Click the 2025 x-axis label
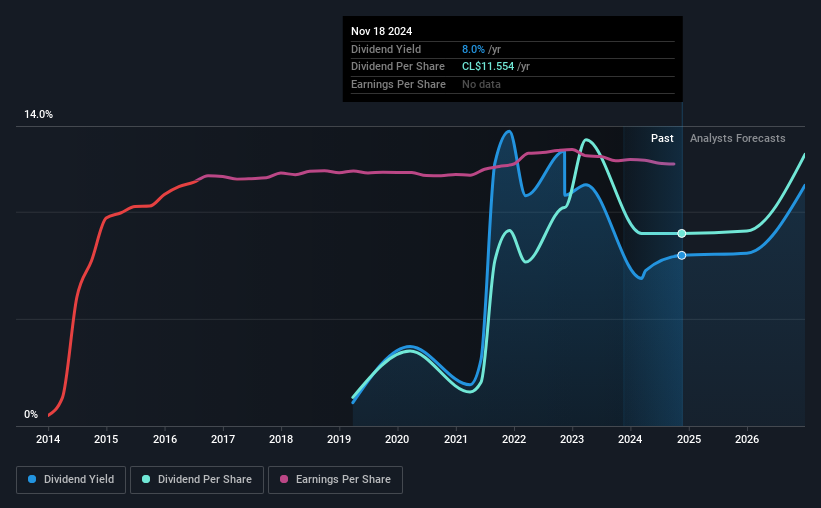821x508 pixels. [689, 439]
